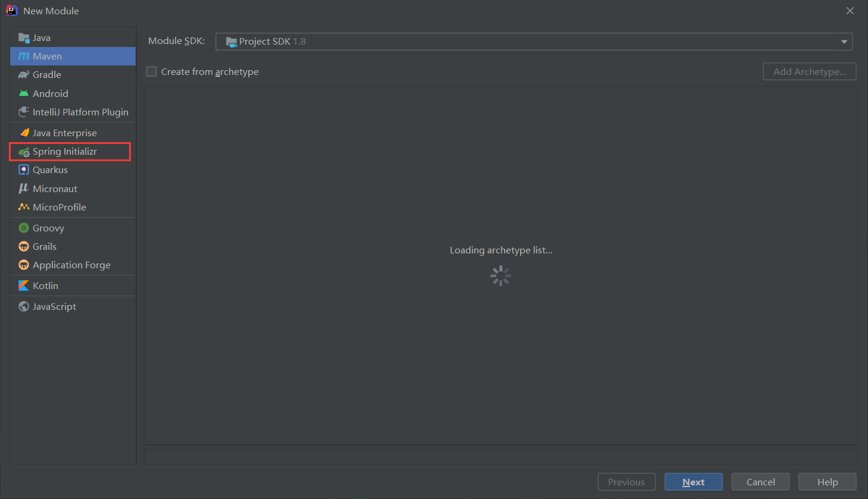Choose Android label in the list
The image size is (868, 499).
[x=51, y=93]
